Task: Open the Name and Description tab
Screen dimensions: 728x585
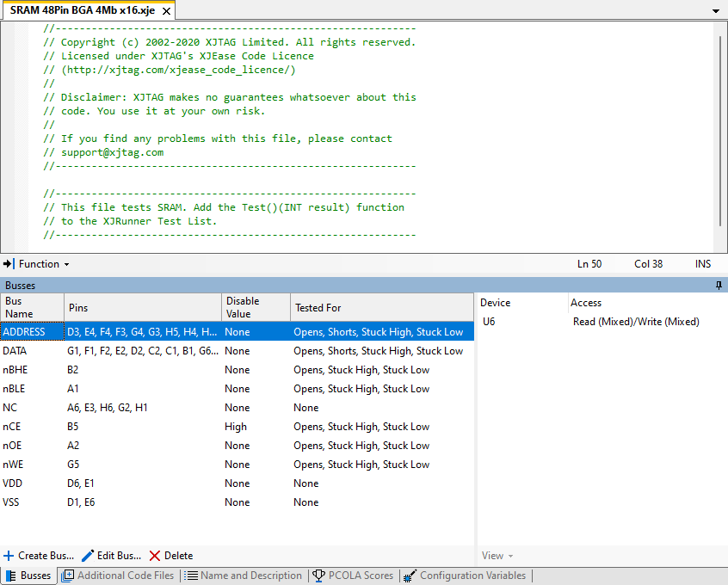Action: pos(244,576)
